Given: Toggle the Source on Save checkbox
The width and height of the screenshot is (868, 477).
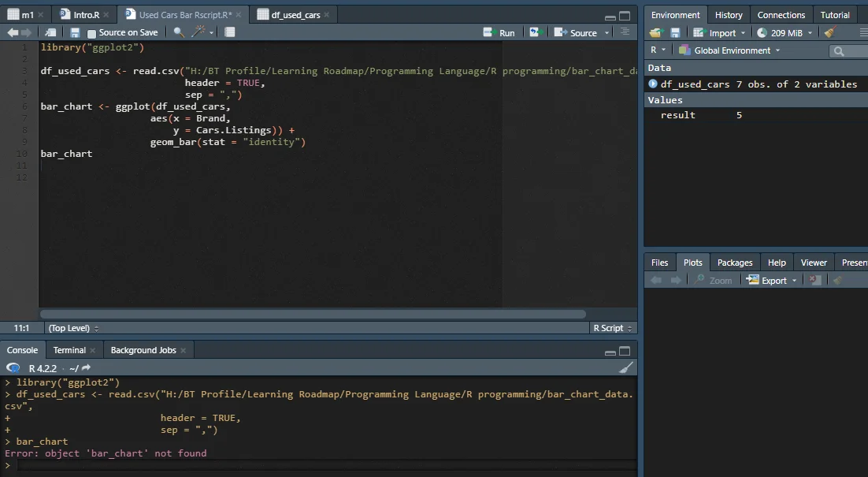Looking at the screenshot, I should (x=91, y=33).
